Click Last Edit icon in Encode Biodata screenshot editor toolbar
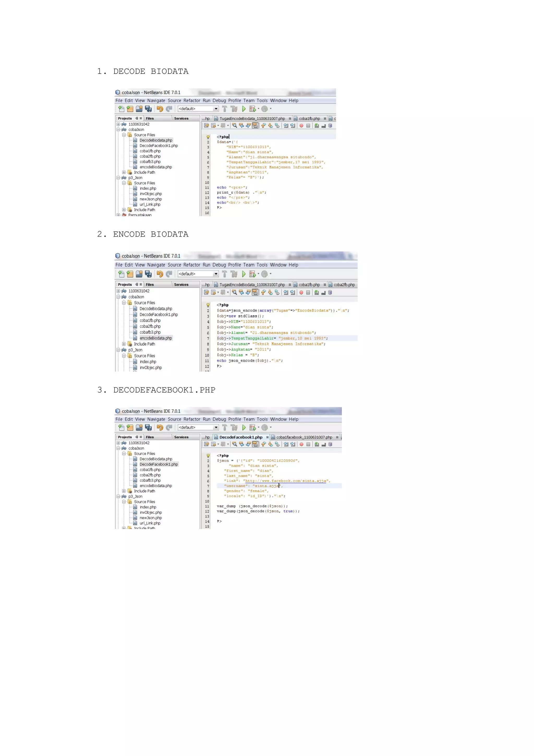The image size is (534, 756). click(206, 292)
